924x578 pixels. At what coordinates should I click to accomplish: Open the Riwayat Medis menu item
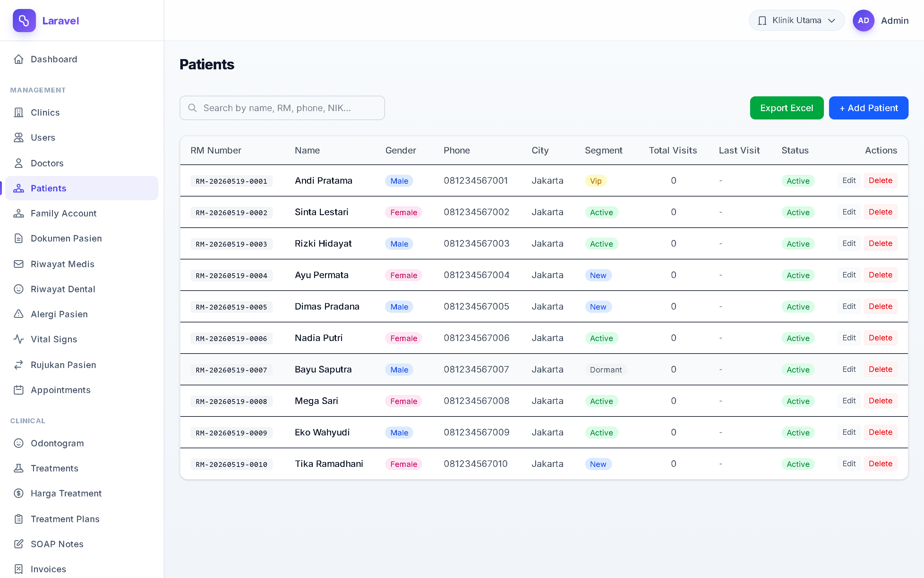coord(82,264)
